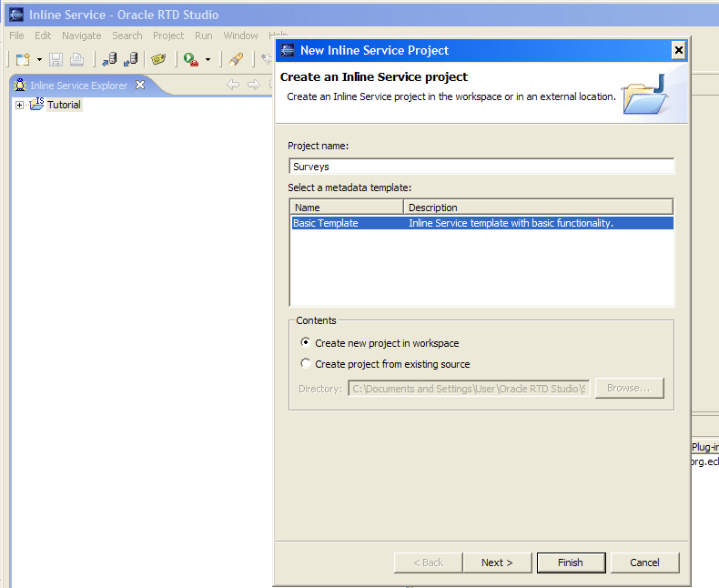Screen dimensions: 719x588
Task: Open the Project menu
Action: coord(168,35)
